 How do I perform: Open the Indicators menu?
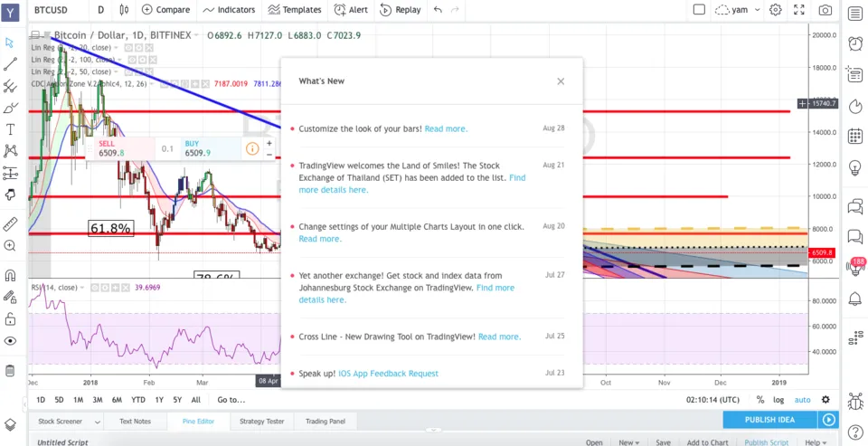pyautogui.click(x=229, y=9)
